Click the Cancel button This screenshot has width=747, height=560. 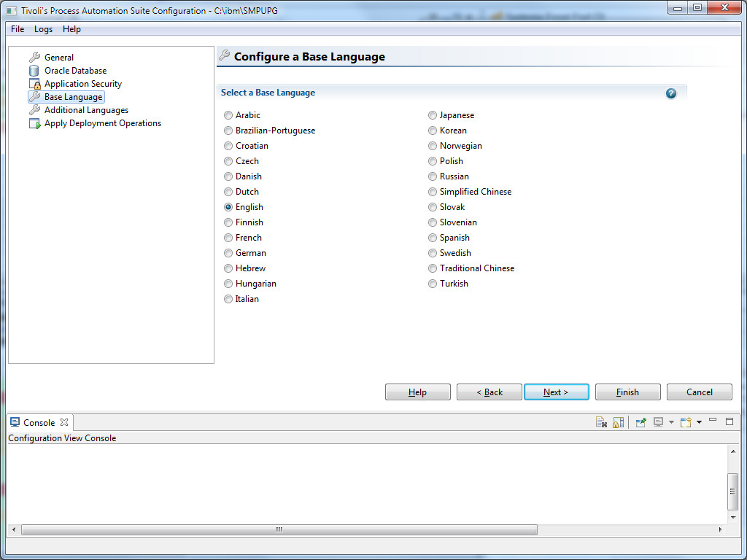[x=700, y=392]
